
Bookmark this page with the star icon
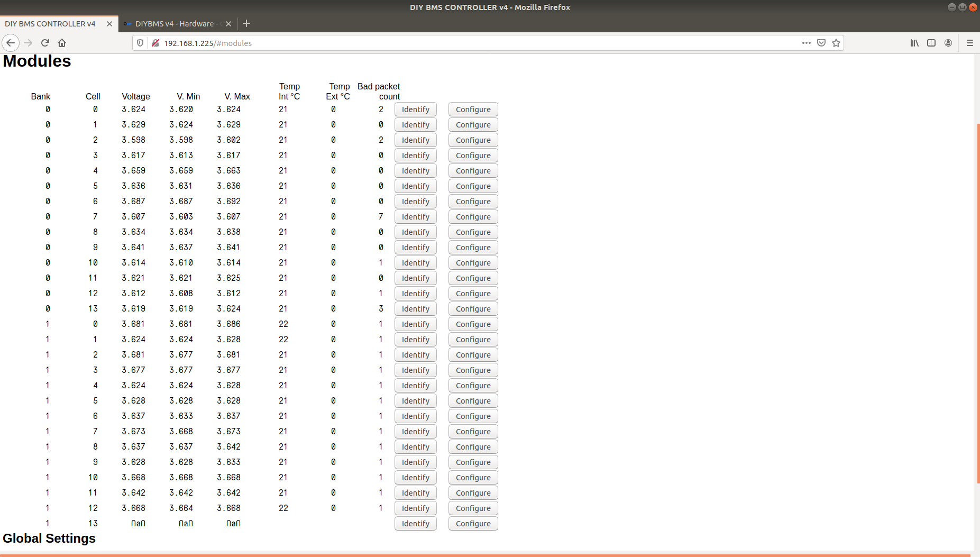pyautogui.click(x=836, y=43)
